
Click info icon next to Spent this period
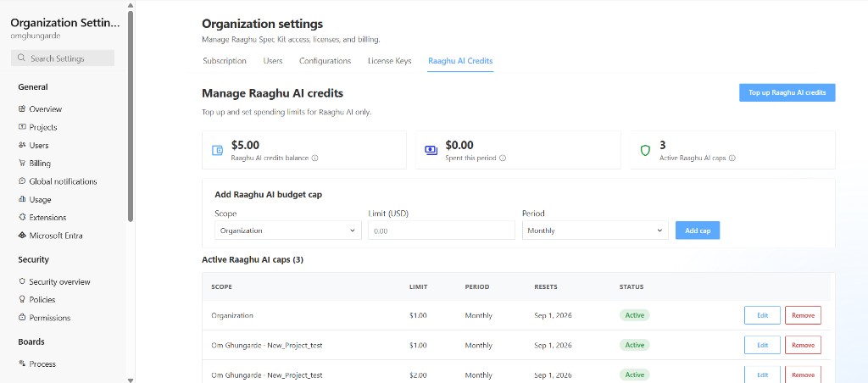[x=503, y=158]
